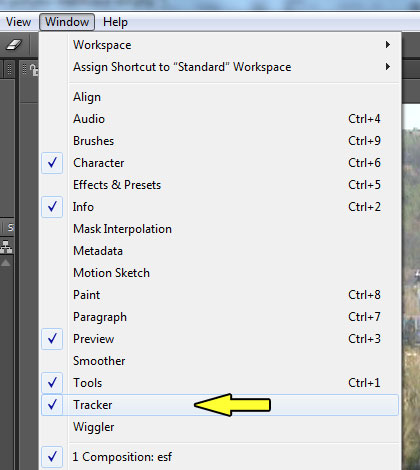The height and width of the screenshot is (470, 420).
Task: Toggle off the Info panel
Action: pyautogui.click(x=220, y=207)
